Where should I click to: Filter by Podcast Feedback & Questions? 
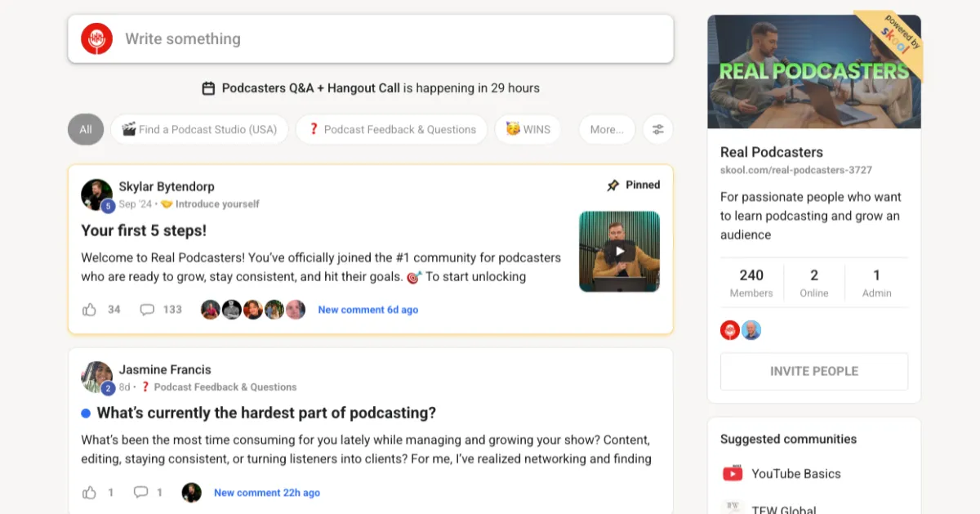pyautogui.click(x=391, y=129)
